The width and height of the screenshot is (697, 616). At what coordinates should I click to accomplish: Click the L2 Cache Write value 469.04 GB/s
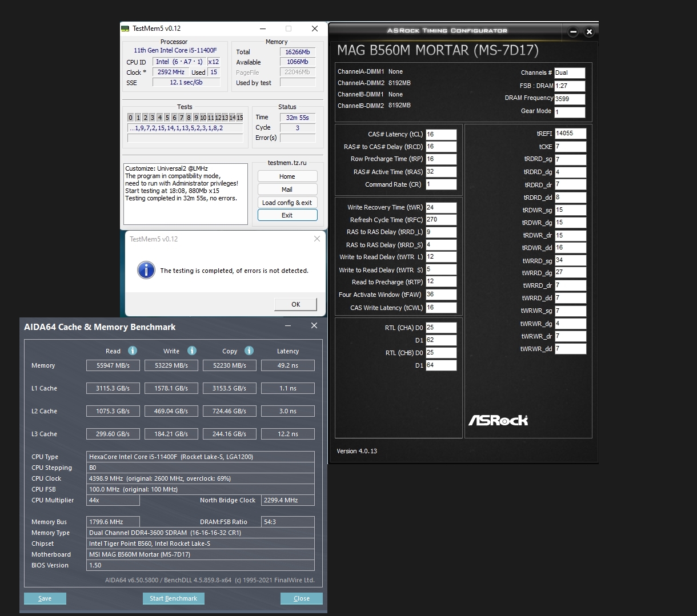(171, 411)
